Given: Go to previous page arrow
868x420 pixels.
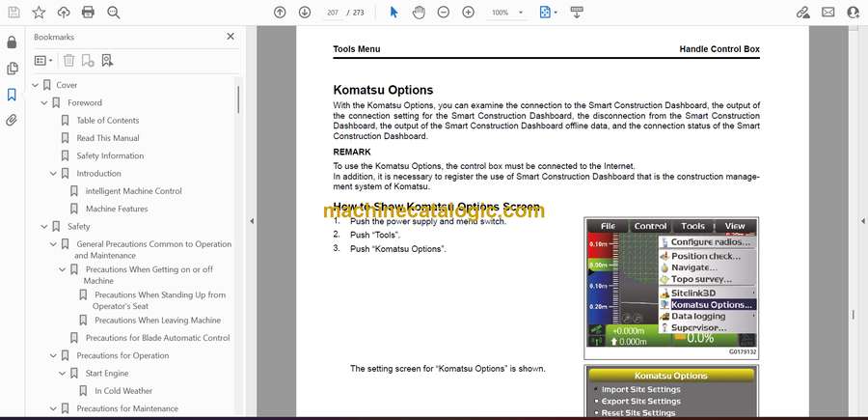Looking at the screenshot, I should (280, 13).
